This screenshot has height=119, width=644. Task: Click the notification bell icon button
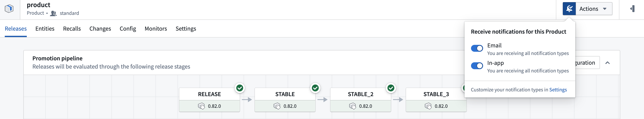pos(569,9)
